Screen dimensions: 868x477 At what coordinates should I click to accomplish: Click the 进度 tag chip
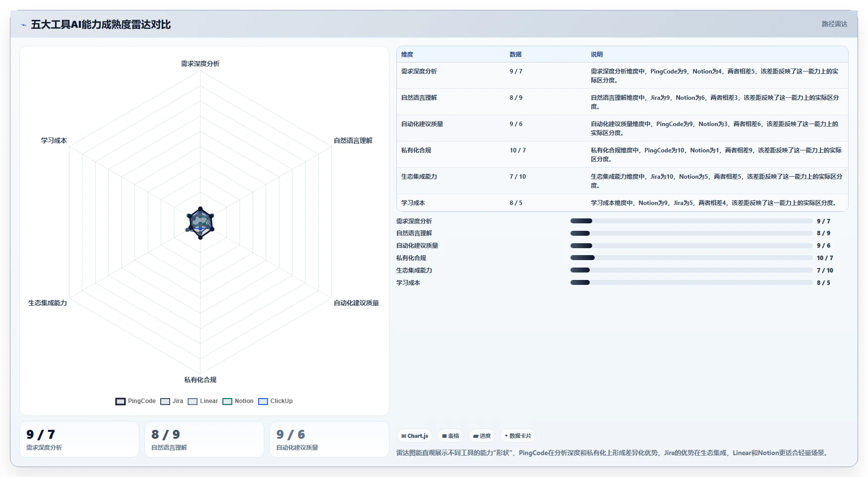(482, 436)
